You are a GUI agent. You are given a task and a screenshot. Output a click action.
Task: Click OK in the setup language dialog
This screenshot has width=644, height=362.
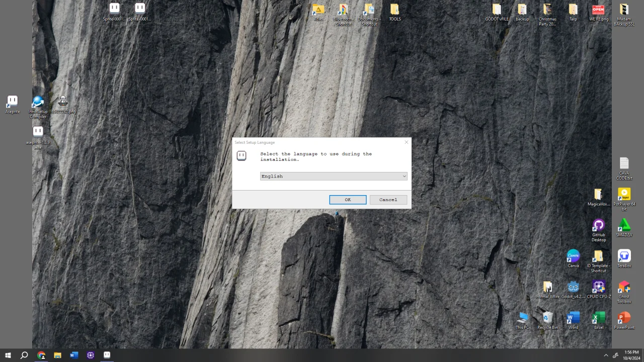[348, 200]
